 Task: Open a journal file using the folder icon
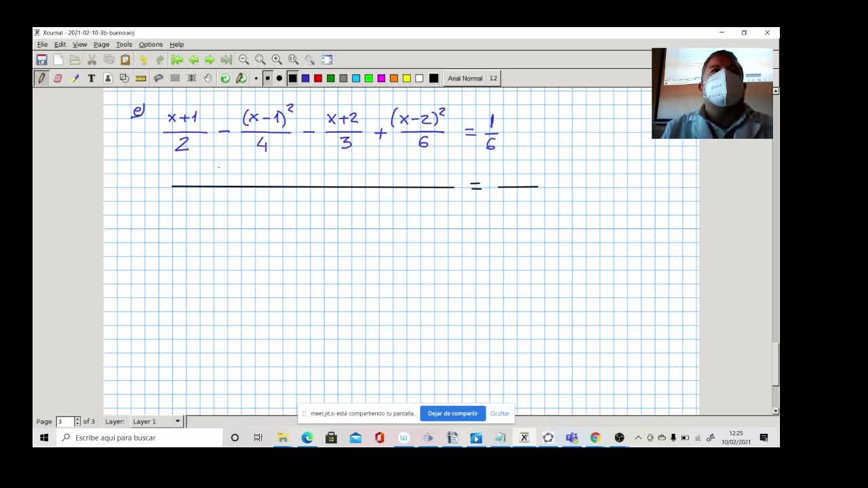(75, 60)
